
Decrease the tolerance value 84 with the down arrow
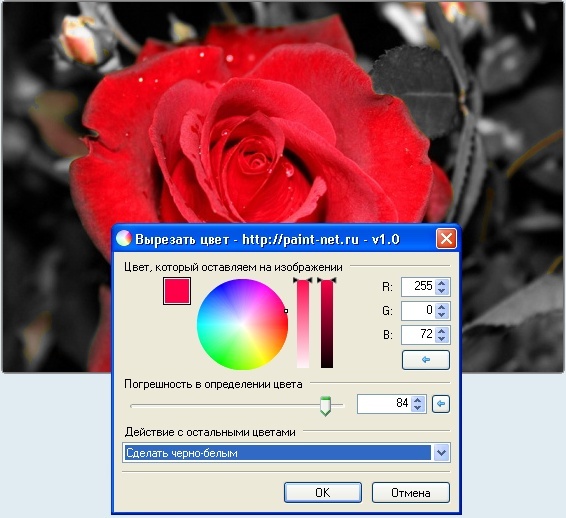[418, 408]
